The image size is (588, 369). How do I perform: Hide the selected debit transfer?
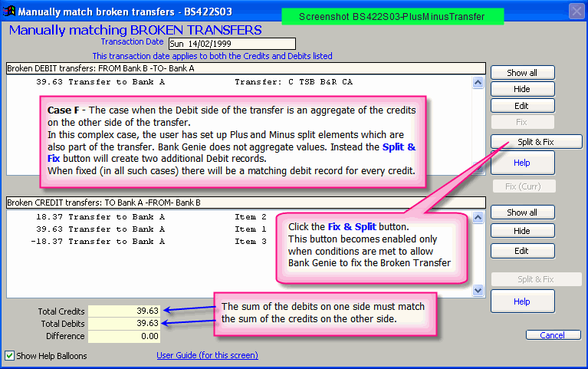click(521, 89)
